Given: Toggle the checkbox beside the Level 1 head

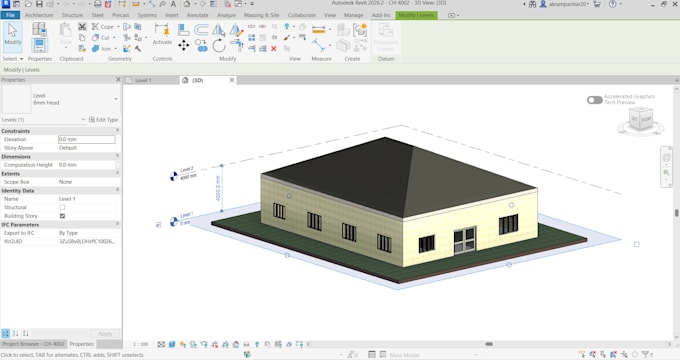Looking at the screenshot, I should (158, 225).
